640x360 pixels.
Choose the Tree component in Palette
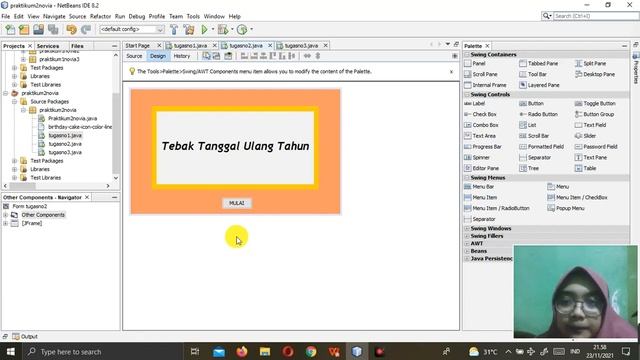point(529,168)
